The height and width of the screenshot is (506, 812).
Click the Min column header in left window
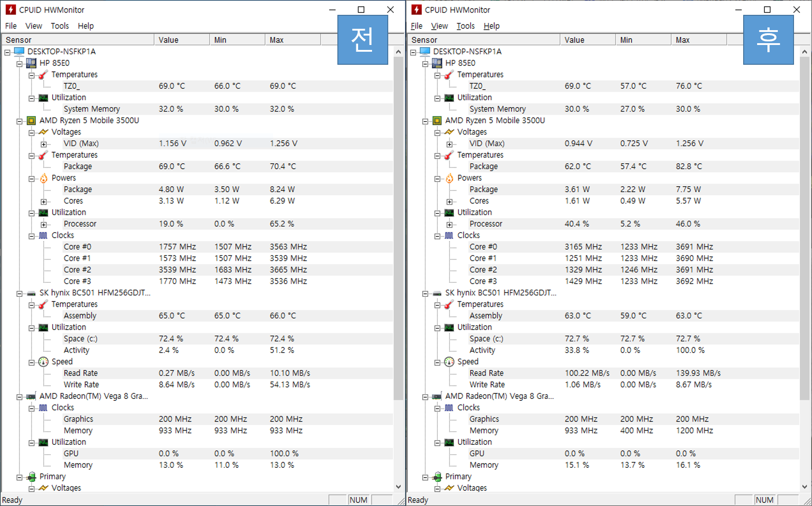[238, 40]
